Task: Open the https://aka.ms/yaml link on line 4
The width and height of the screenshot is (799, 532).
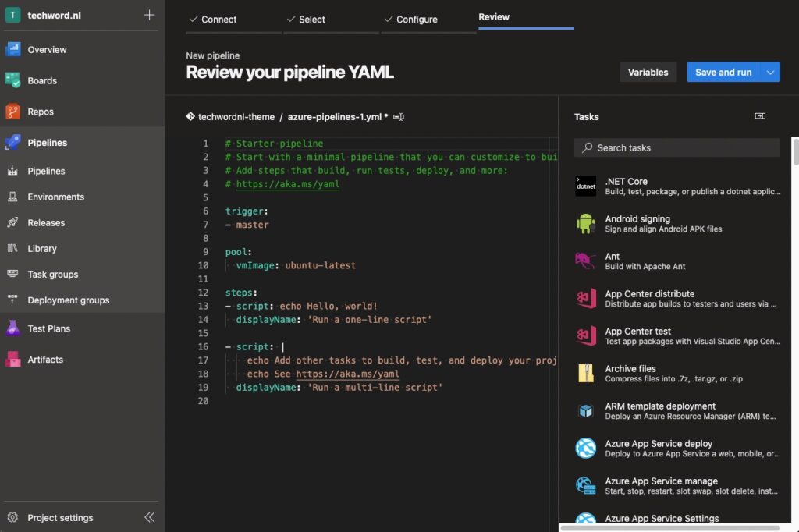Action: (287, 184)
